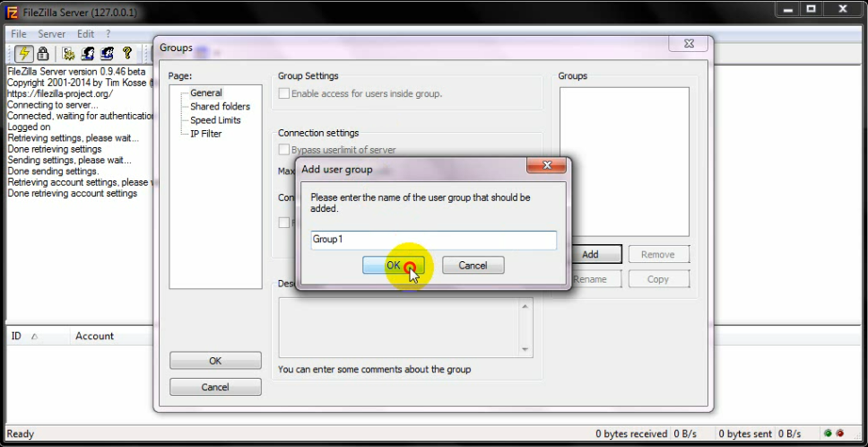Click the yellow question mark help icon
The image size is (868, 447).
pos(127,53)
